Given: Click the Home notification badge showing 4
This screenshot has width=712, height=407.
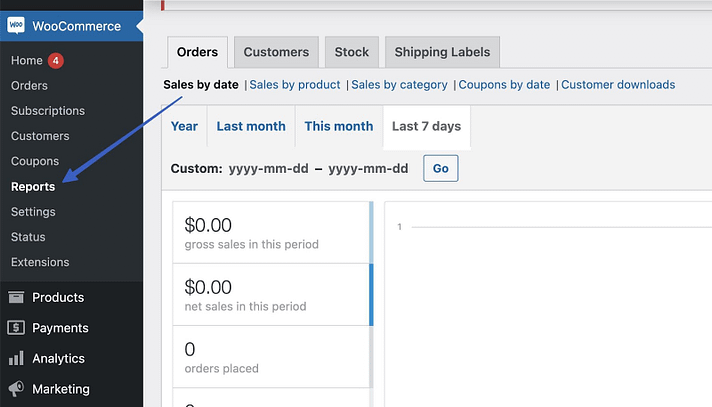Looking at the screenshot, I should click(x=56, y=61).
